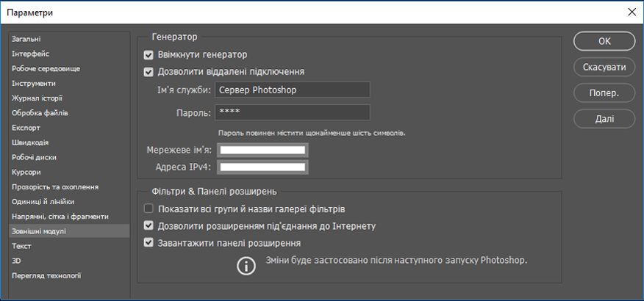Click the Попер. button

(604, 93)
